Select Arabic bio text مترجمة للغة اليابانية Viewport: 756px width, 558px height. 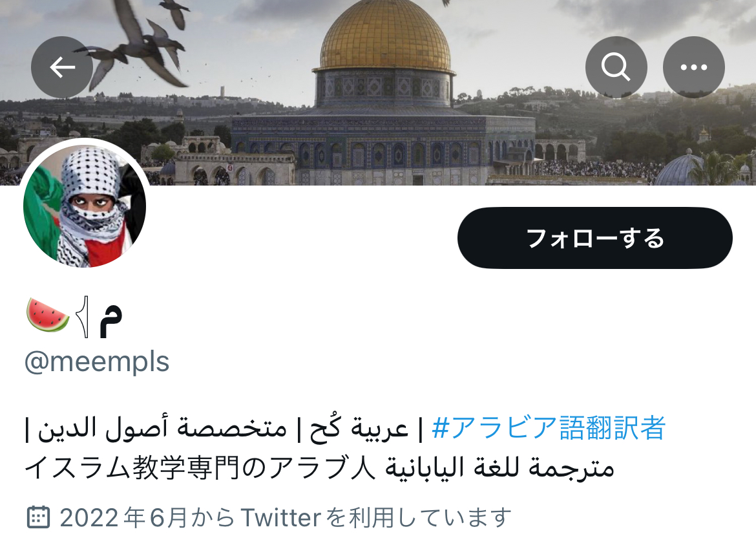[499, 468]
